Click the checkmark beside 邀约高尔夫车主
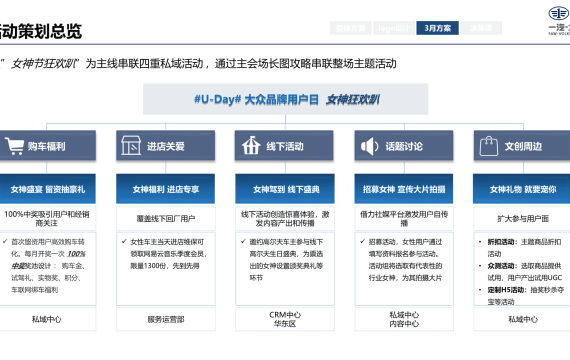The image size is (570, 360). 243,241
